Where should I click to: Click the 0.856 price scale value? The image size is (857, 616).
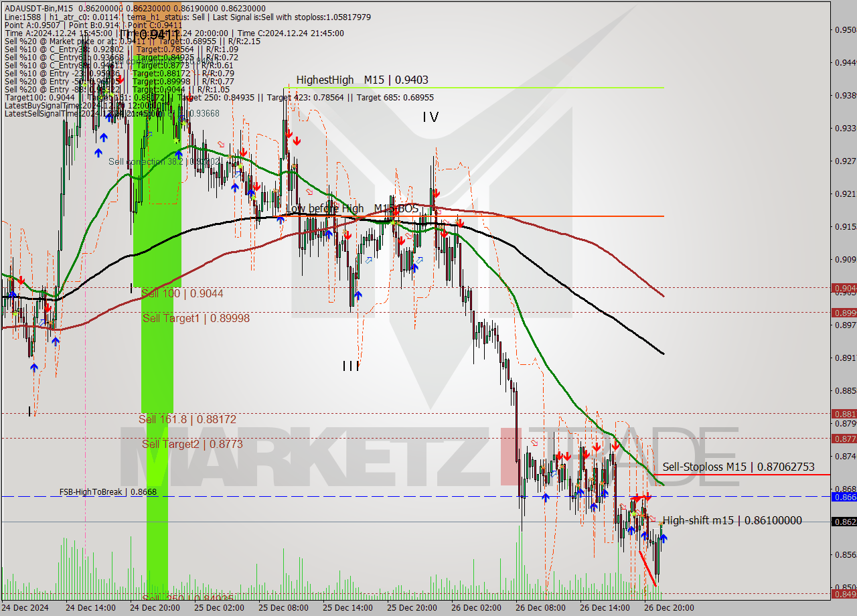(x=844, y=555)
